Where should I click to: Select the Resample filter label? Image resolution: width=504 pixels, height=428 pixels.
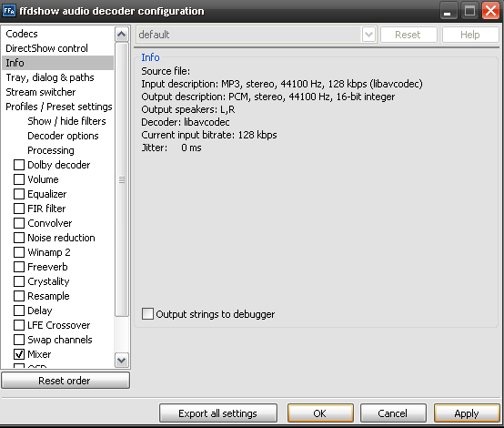click(x=48, y=296)
